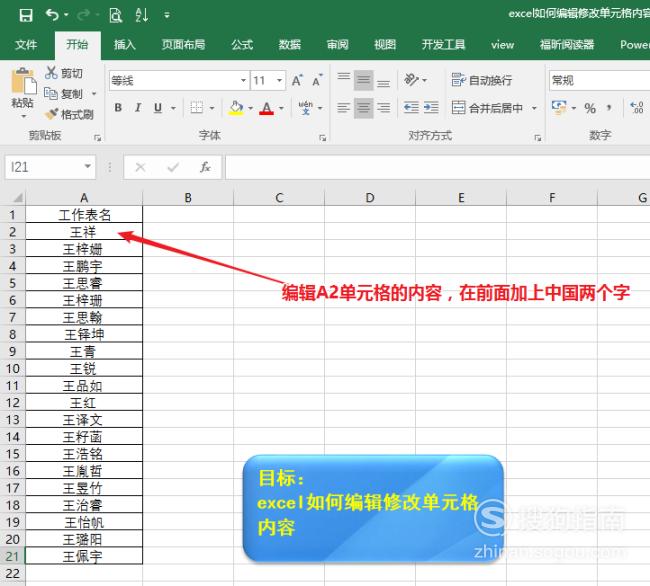Toggle Italic formatting

point(138,108)
